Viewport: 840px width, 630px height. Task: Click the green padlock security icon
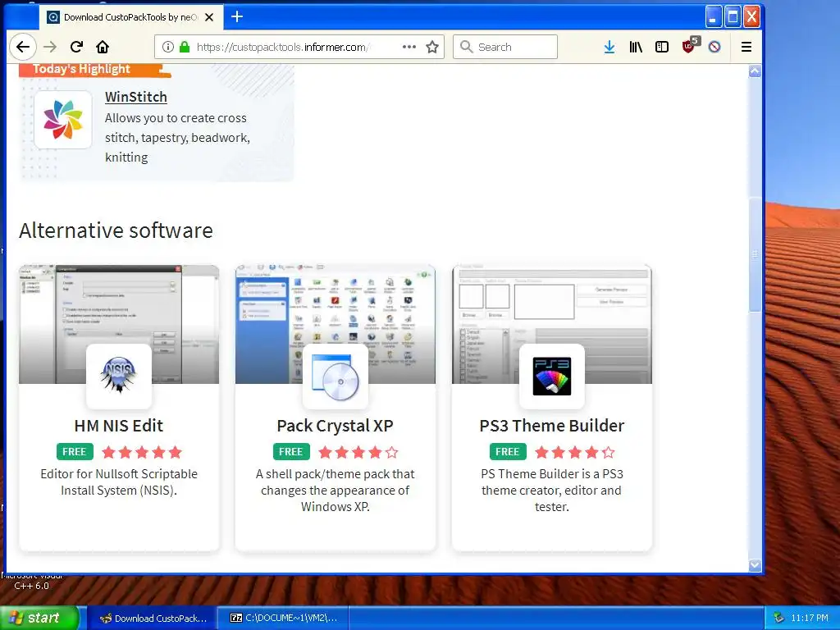tap(185, 47)
